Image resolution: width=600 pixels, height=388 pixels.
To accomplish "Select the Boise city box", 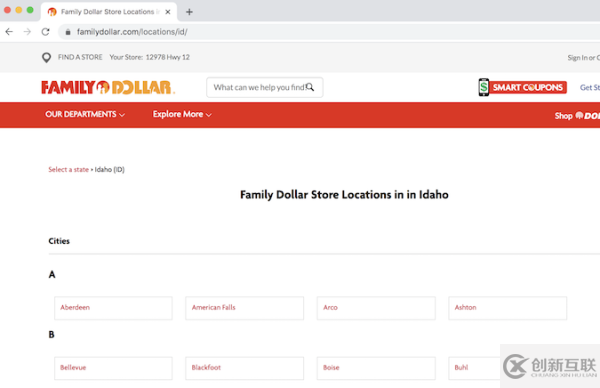I will tap(376, 368).
